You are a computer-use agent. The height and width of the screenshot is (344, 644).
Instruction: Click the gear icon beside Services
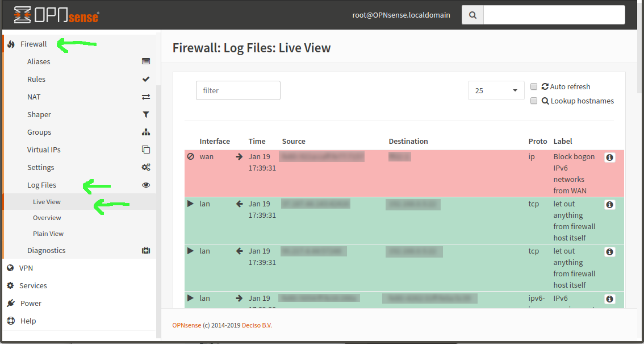coord(11,285)
